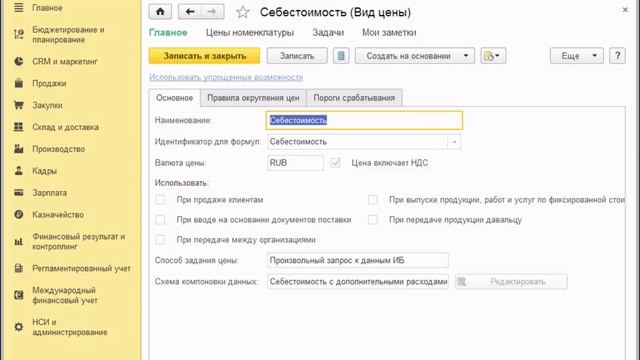Switch to Основное tab
The height and width of the screenshot is (360, 640).
pos(174,98)
